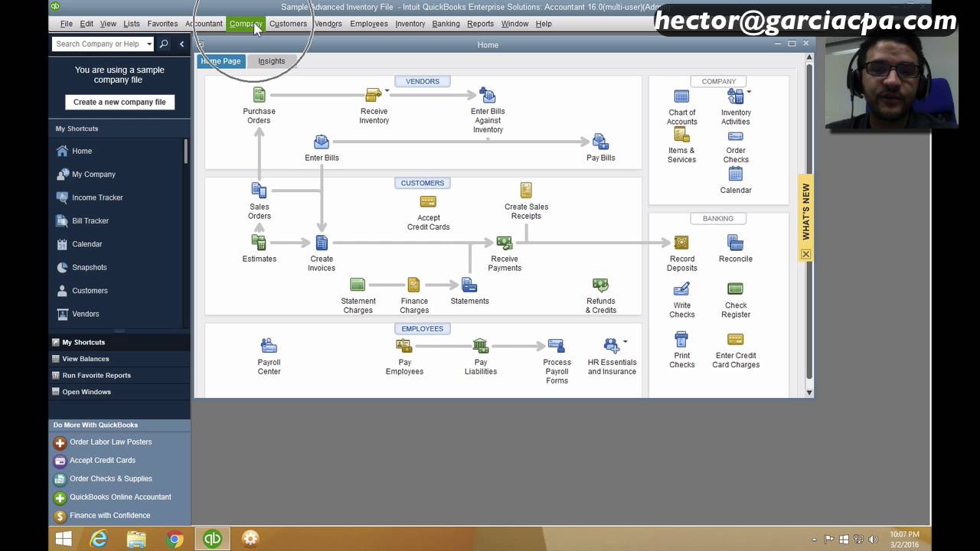Screen dimensions: 980x551
Task: Click the Estimates icon
Action: pos(259,243)
